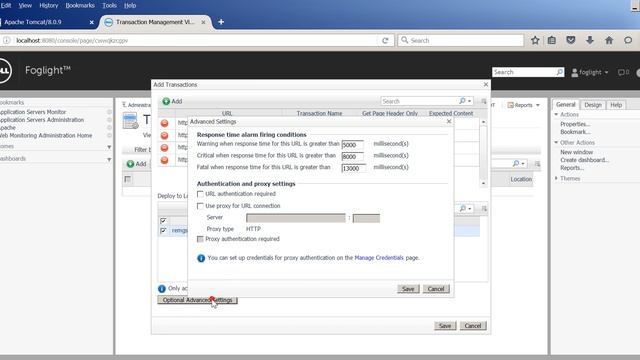Expand the Homes navigation section

coord(109,147)
